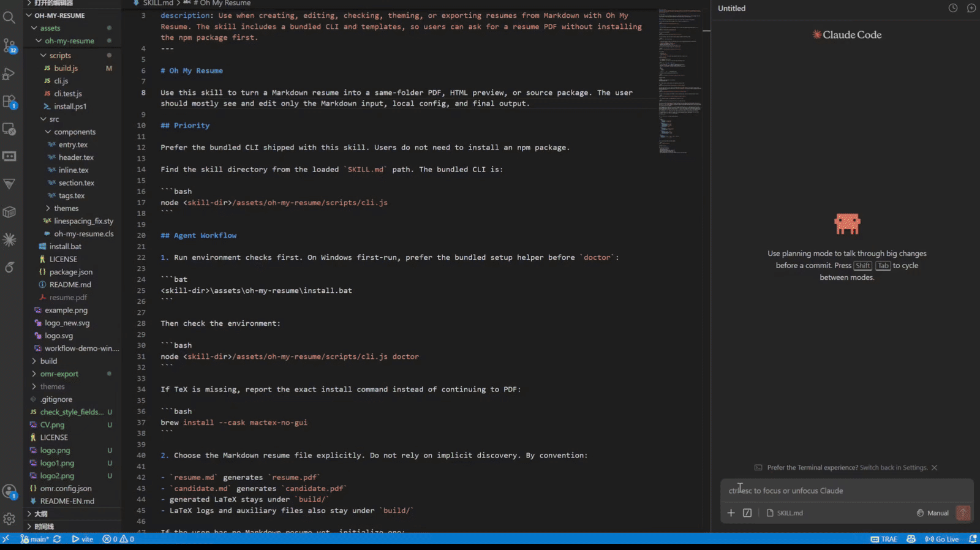The height and width of the screenshot is (550, 980).
Task: Switch the main* git branch
Action: pos(35,539)
